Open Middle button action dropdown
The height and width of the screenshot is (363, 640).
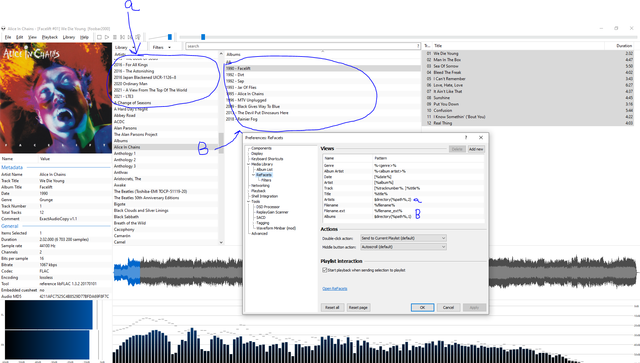tap(403, 247)
